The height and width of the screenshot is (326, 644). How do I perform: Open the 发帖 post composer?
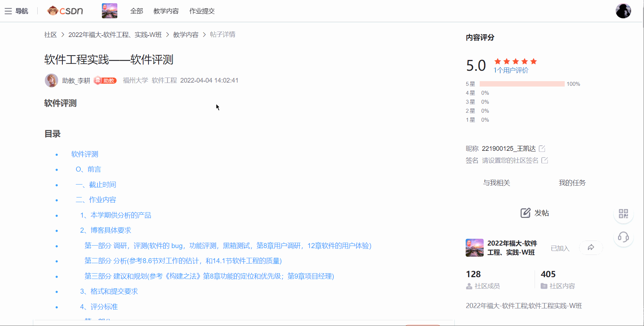click(535, 213)
